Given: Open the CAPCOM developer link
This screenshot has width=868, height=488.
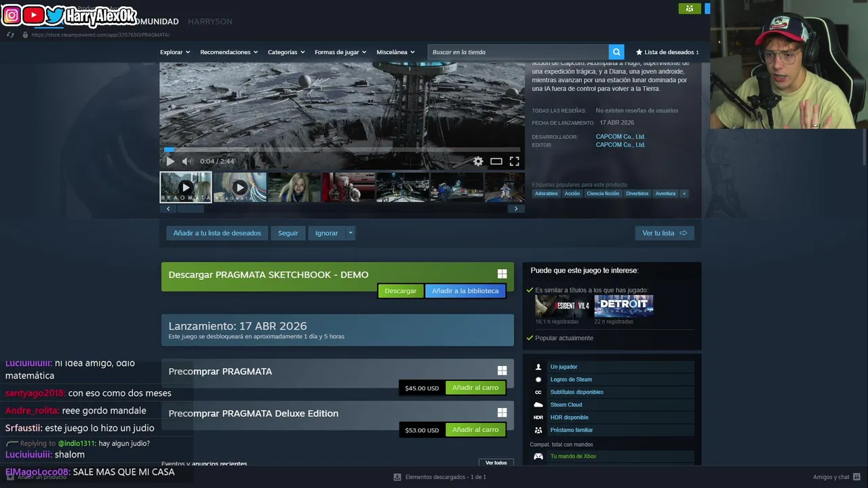Looking at the screenshot, I should pyautogui.click(x=620, y=137).
